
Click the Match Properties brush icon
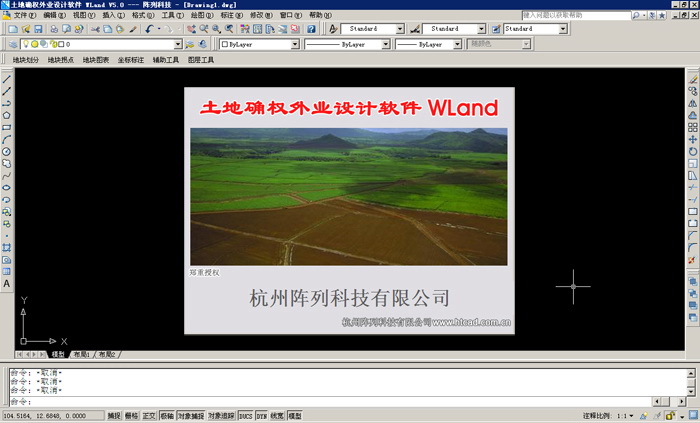(133, 29)
